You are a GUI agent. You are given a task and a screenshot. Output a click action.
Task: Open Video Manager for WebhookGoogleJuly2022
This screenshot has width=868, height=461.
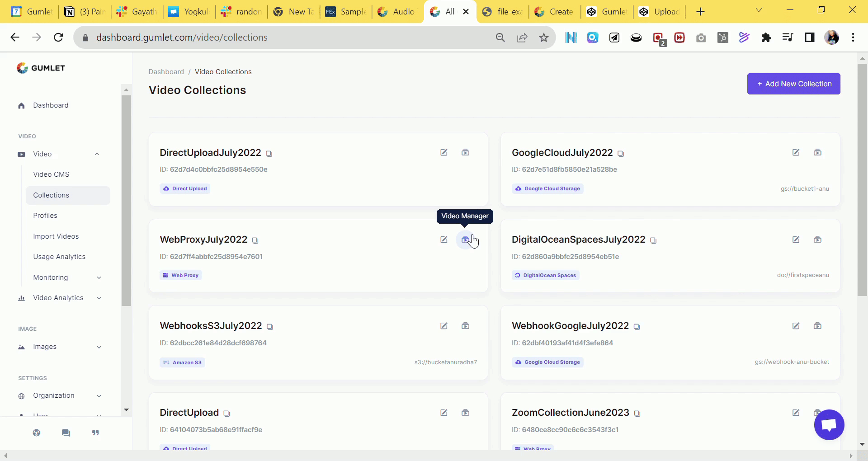817,326
